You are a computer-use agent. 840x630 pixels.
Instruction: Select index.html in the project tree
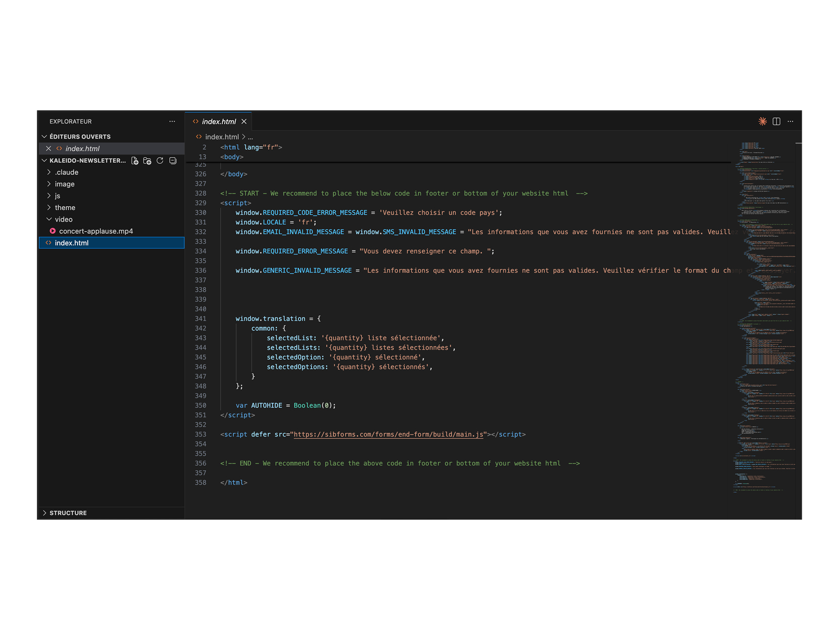[x=112, y=243]
